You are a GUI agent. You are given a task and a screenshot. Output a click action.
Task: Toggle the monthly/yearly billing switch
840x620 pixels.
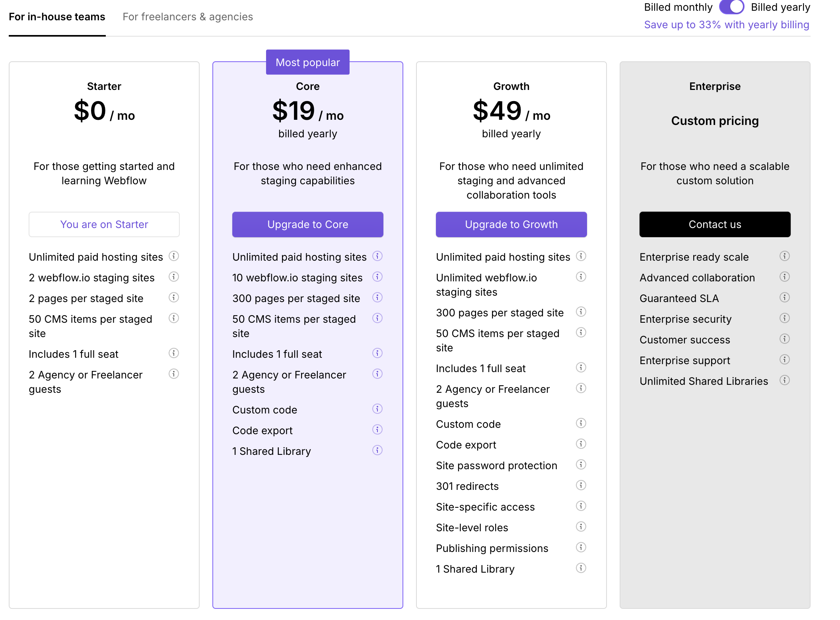tap(731, 7)
